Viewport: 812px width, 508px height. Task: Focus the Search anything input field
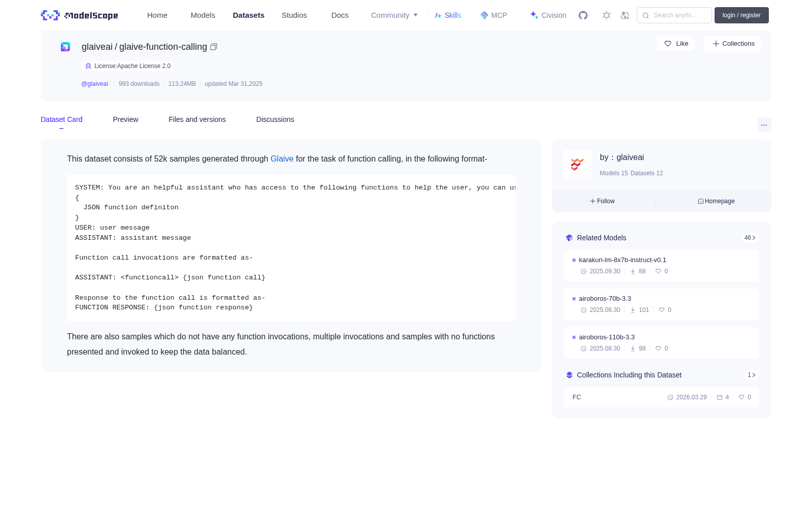click(x=674, y=15)
